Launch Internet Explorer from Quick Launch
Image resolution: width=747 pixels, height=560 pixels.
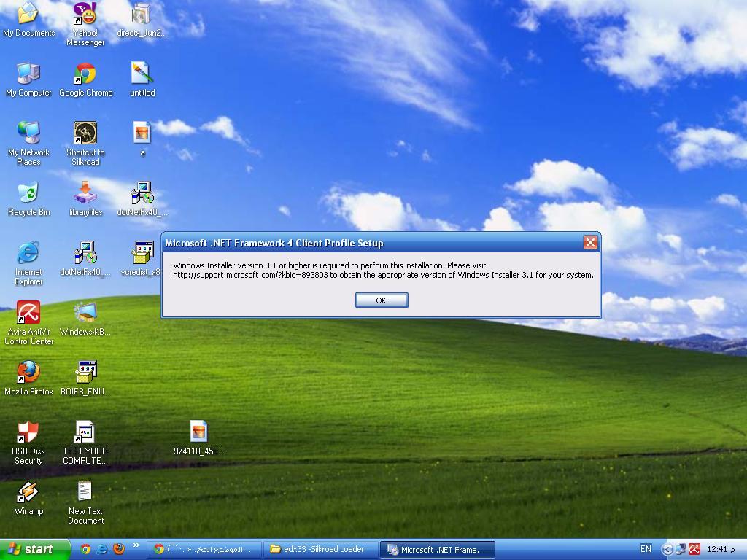pyautogui.click(x=102, y=550)
